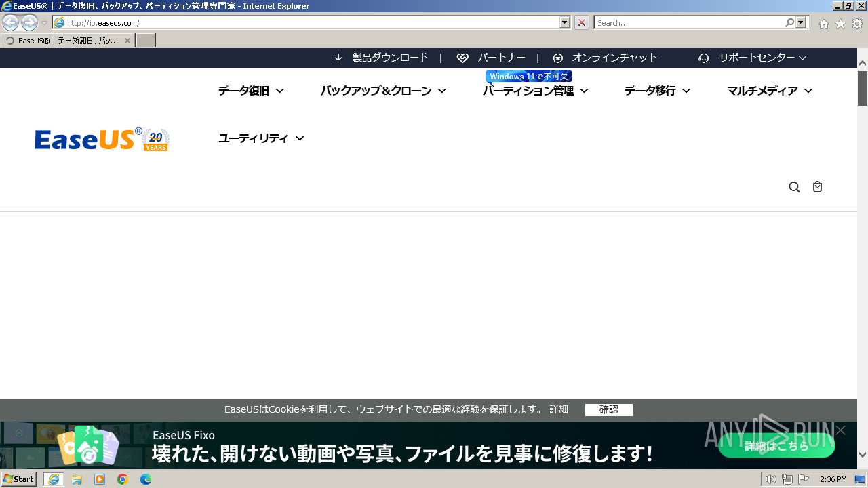The image size is (868, 488).
Task: Open File Explorer from taskbar
Action: [77, 479]
